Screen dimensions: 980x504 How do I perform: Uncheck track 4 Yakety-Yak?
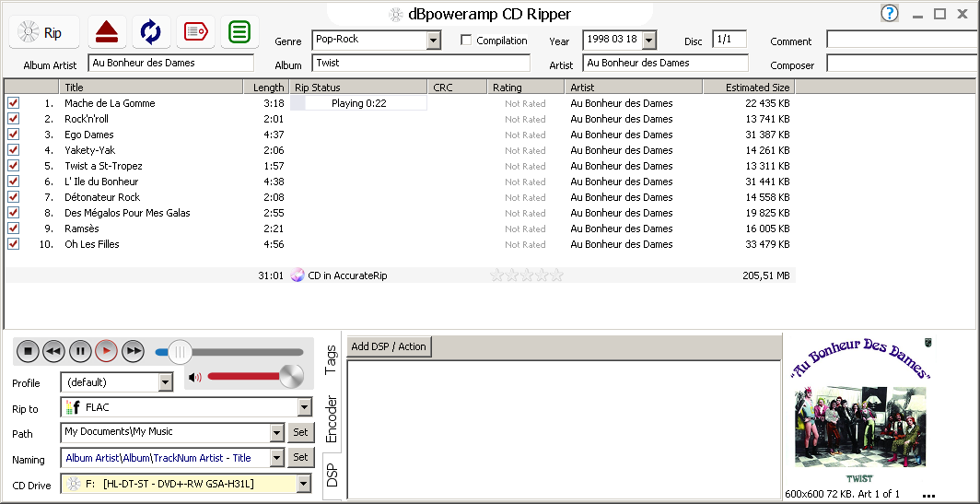click(13, 149)
